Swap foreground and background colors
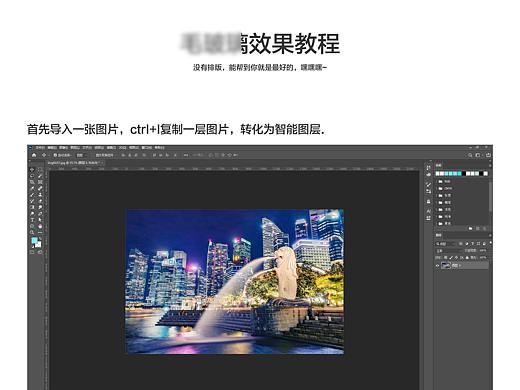520x390 pixels. [x=40, y=238]
